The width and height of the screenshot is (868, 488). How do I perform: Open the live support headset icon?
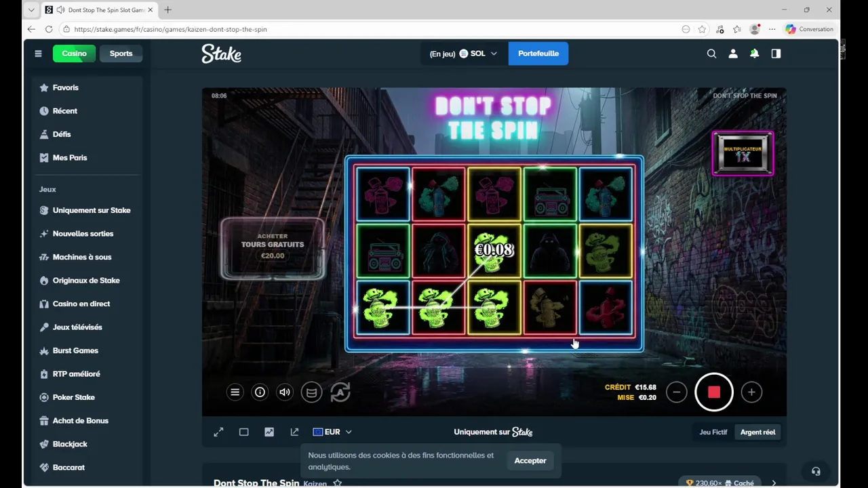point(816,472)
